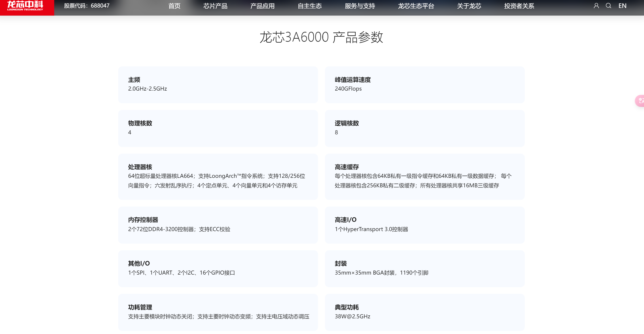Viewport: 644px width, 334px height.
Task: Click the 支持主要模块时钟动态关闭 description
Action: click(x=218, y=317)
